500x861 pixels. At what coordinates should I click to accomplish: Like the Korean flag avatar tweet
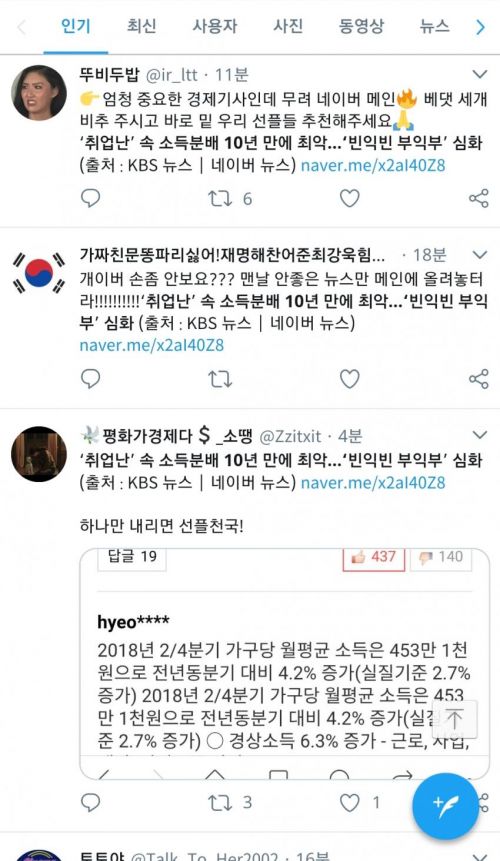350,379
